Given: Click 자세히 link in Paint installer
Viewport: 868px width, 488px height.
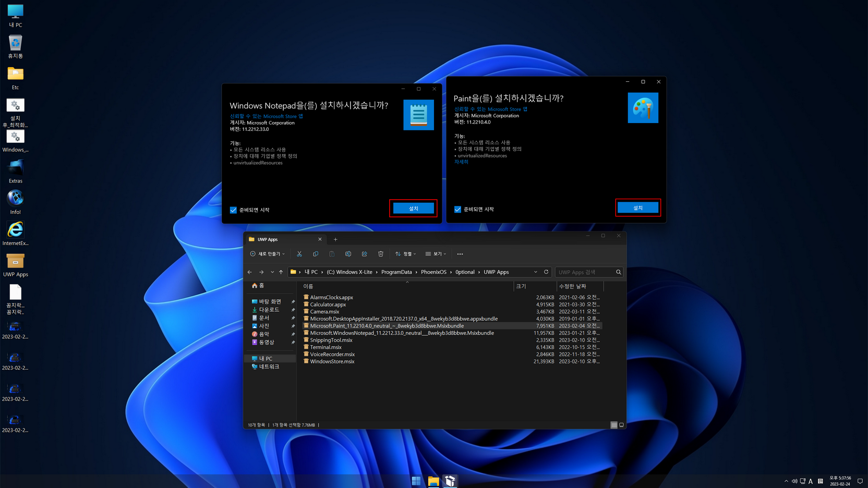Looking at the screenshot, I should tap(461, 162).
